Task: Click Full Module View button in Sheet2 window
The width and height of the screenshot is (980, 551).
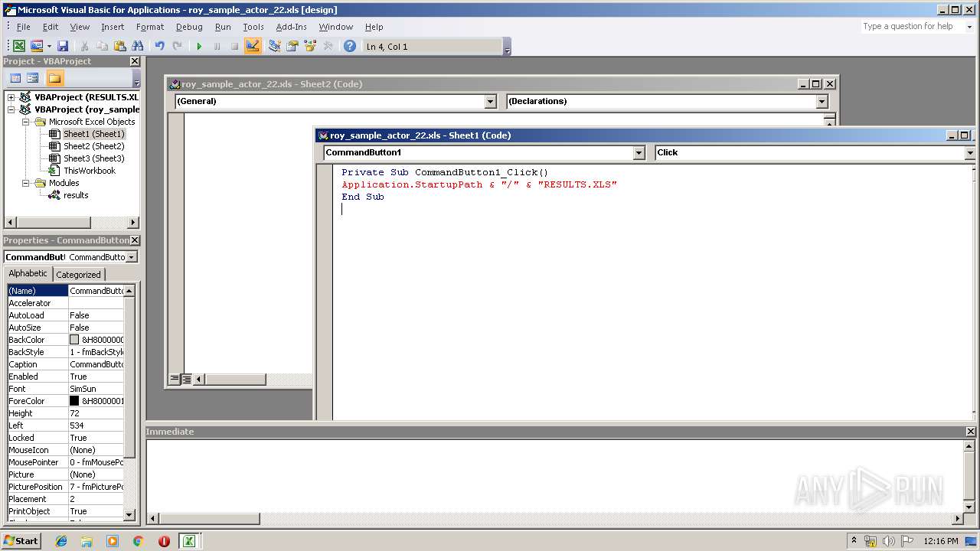Action: pyautogui.click(x=186, y=379)
